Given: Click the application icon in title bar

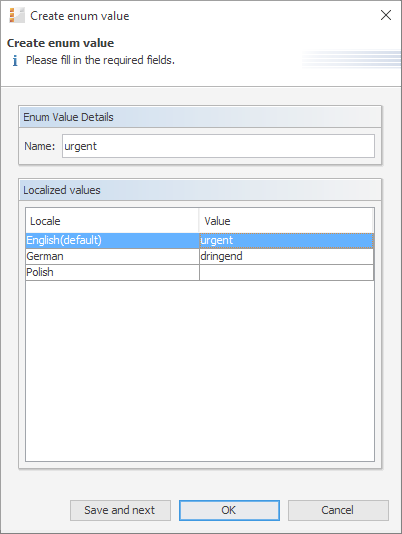Looking at the screenshot, I should point(17,16).
